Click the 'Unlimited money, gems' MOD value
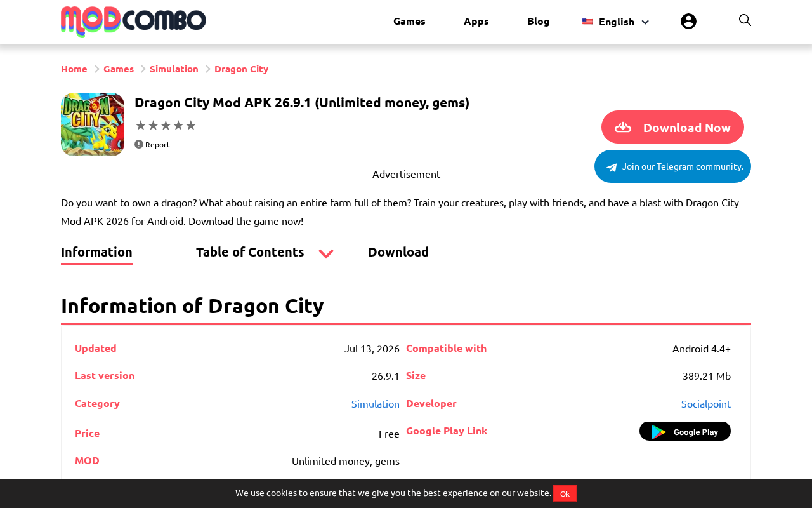 (x=346, y=461)
